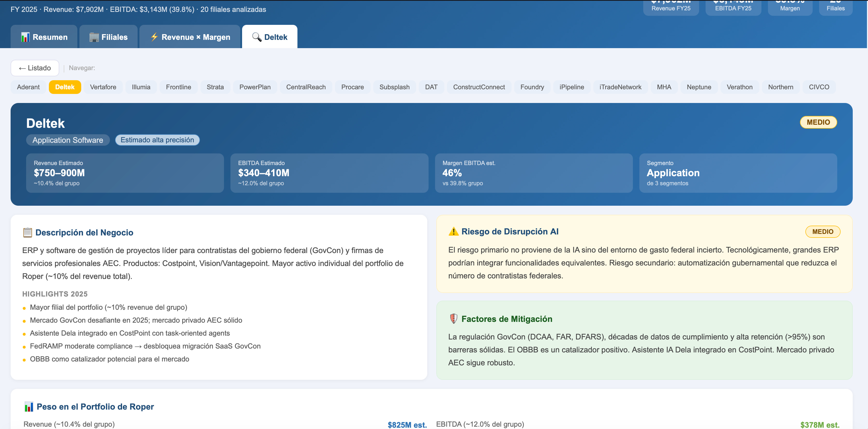Click the building icon on Filiales tab
The width and height of the screenshot is (868, 429).
(94, 37)
